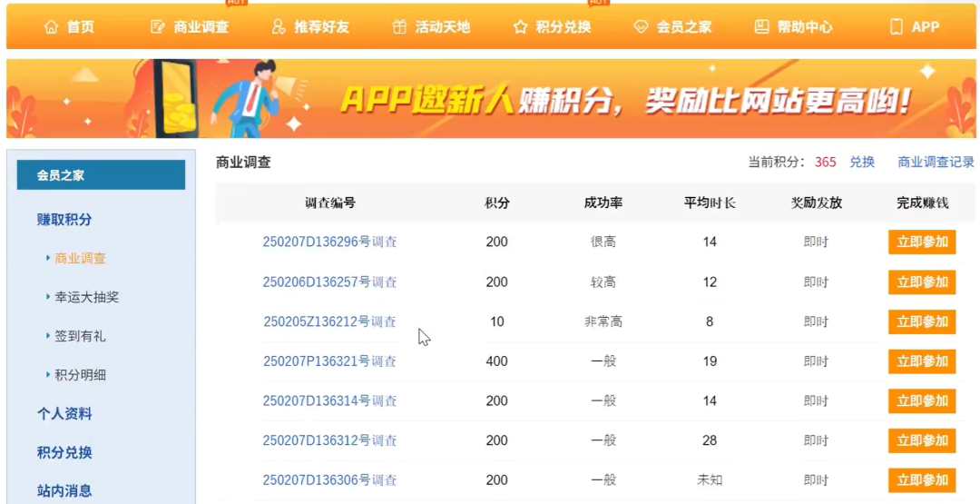980x504 pixels.
Task: Click the notepad icon beside 商业调查 in nav
Action: pyautogui.click(x=158, y=27)
